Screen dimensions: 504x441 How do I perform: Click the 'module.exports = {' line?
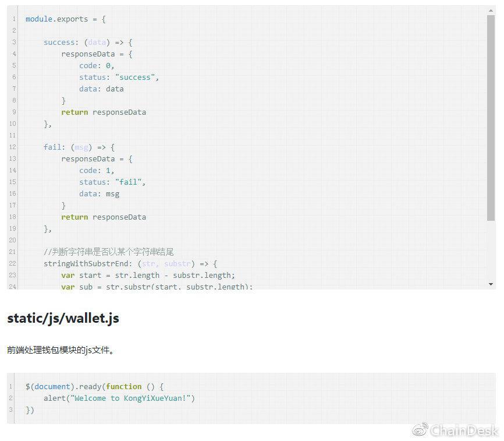[66, 19]
